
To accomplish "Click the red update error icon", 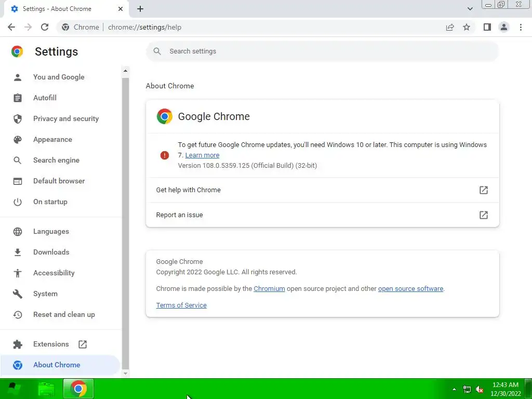I will point(165,155).
